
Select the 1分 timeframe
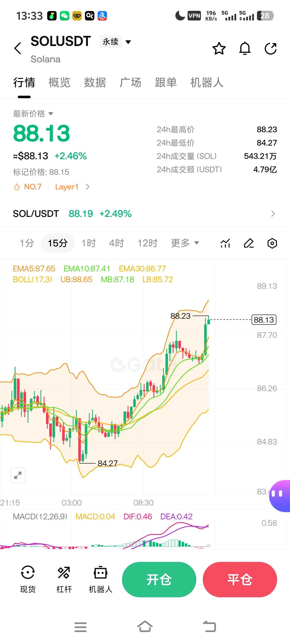click(27, 243)
